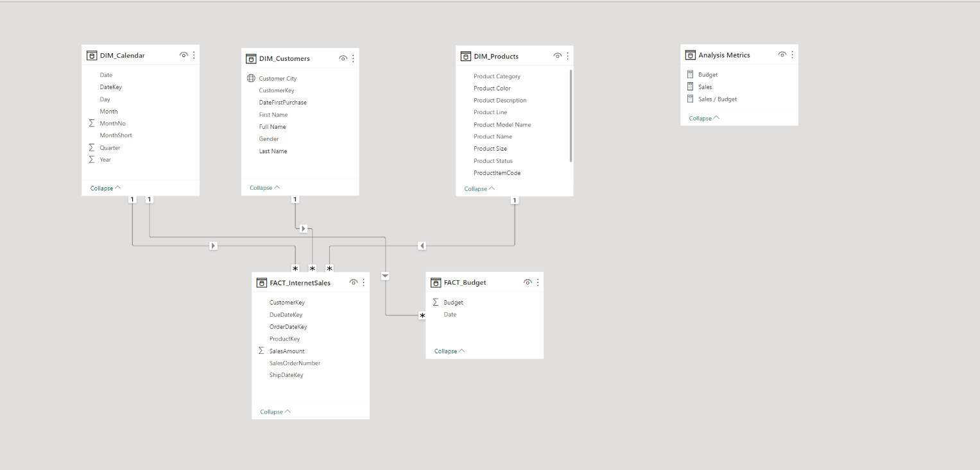Click the sigma icon beside Budget in FACT_Budget
The height and width of the screenshot is (470, 980).
click(x=436, y=302)
